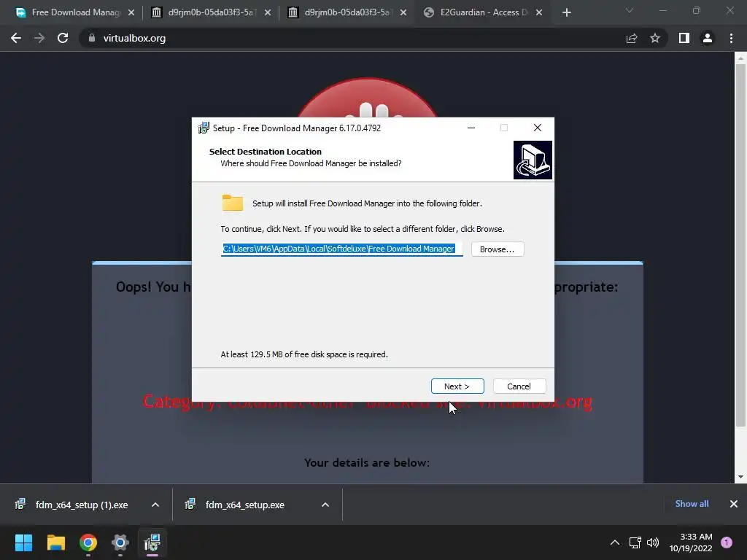Screen dimensions: 747x560
Task: Close the E2Guardian tab
Action: [539, 13]
